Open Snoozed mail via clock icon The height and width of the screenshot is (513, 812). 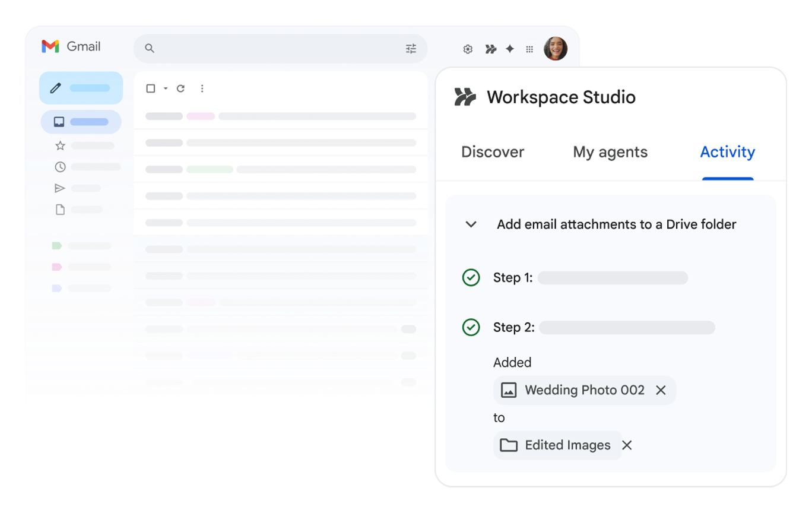60,167
